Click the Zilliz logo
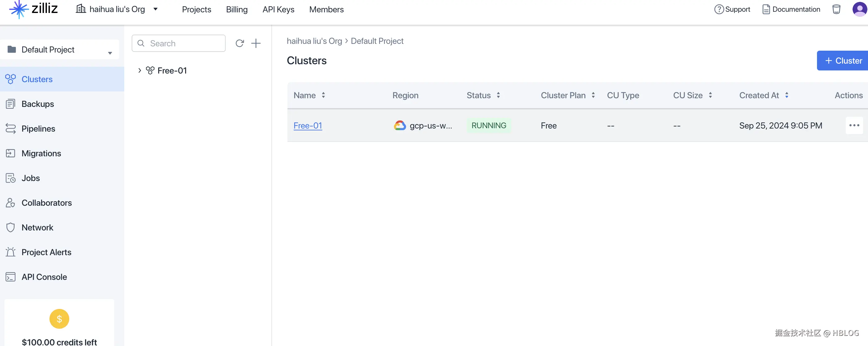The height and width of the screenshot is (346, 868). 33,9
